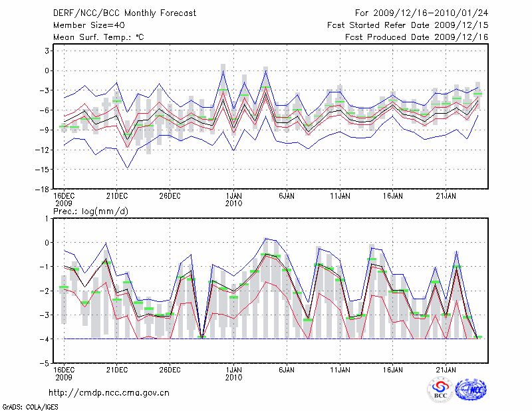Select the Fcst Started Refer Date line
The width and height of the screenshot is (532, 411).
click(x=408, y=25)
